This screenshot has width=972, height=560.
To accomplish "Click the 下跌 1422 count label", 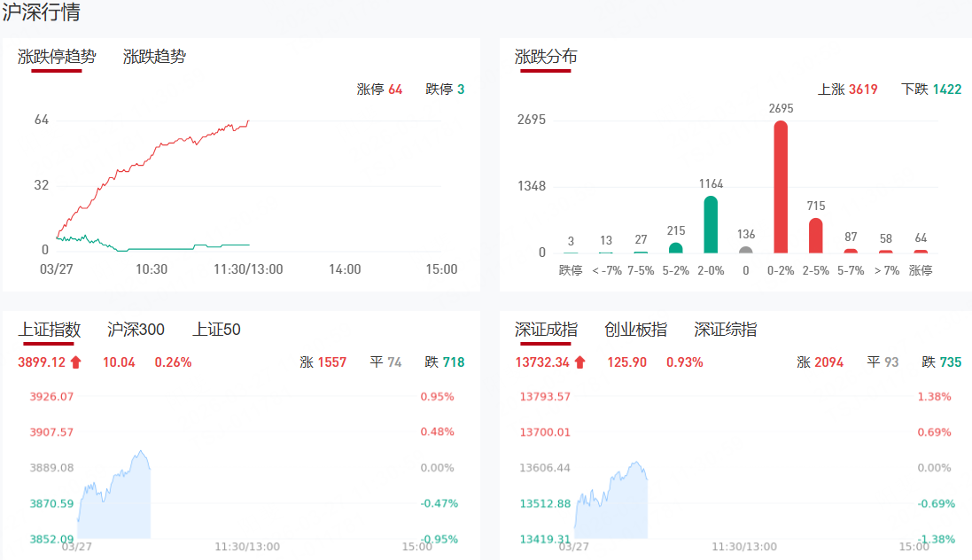I will click(x=931, y=89).
